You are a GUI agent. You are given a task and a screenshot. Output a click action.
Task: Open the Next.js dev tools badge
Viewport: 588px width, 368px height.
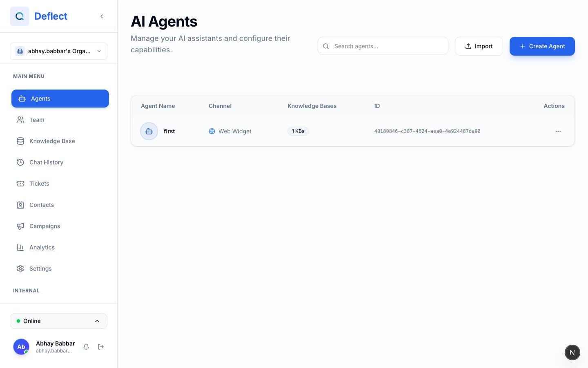pyautogui.click(x=572, y=352)
